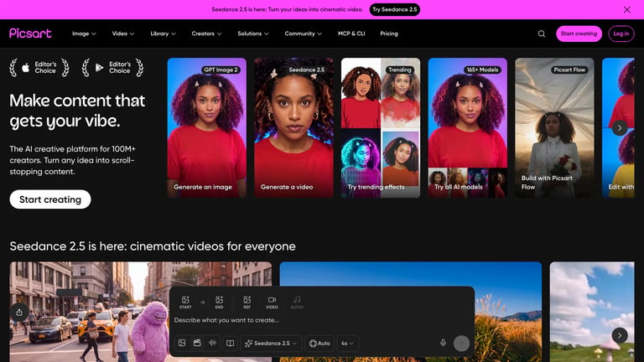
Task: Open the Try trending effects card
Action: tap(381, 128)
